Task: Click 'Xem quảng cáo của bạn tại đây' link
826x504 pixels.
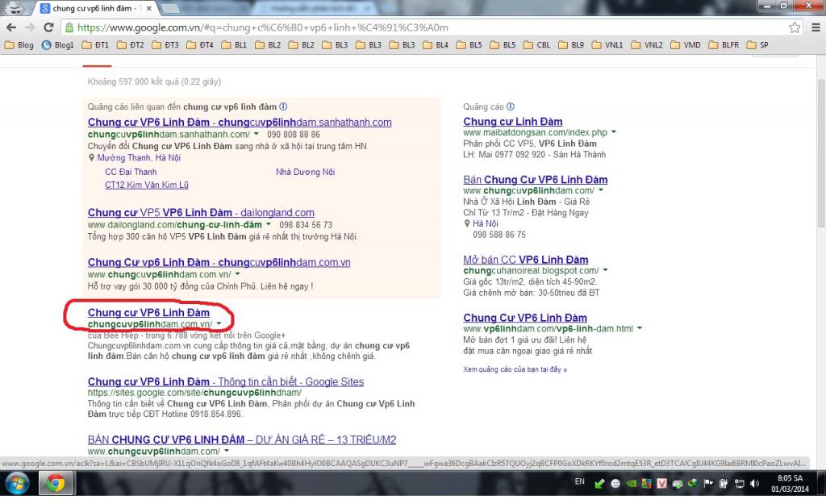Action: 515,369
